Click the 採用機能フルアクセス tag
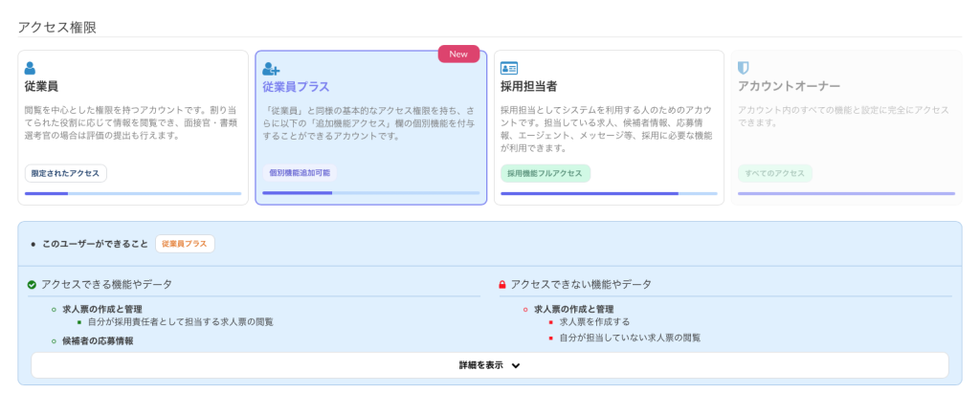 545,173
